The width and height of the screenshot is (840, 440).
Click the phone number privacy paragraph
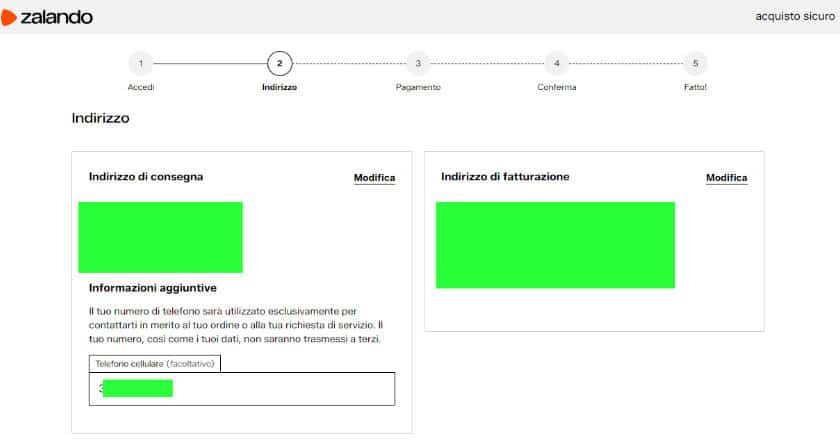236,325
